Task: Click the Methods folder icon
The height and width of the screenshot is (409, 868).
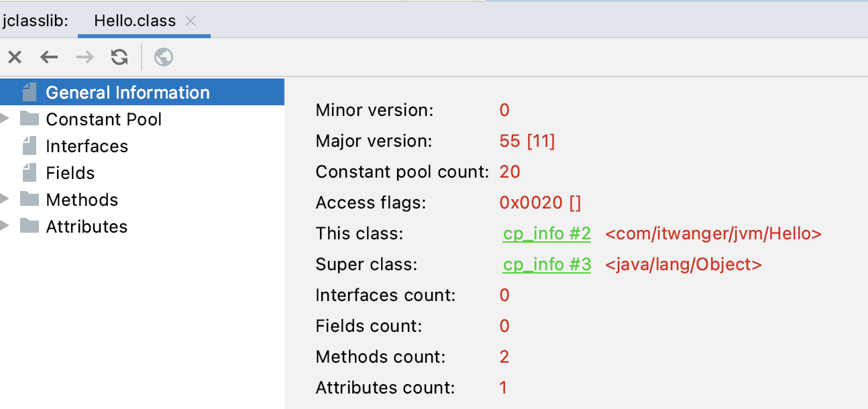Action: pyautogui.click(x=29, y=200)
